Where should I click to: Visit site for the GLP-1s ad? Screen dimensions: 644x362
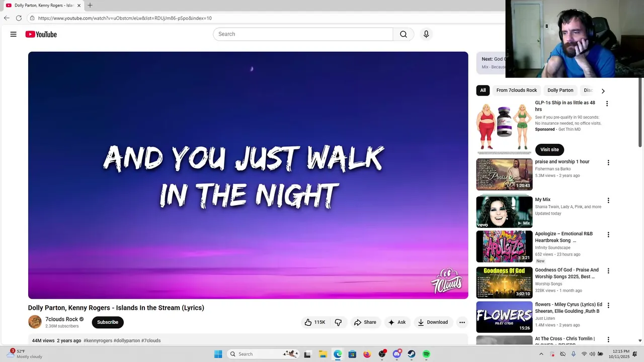point(549,149)
